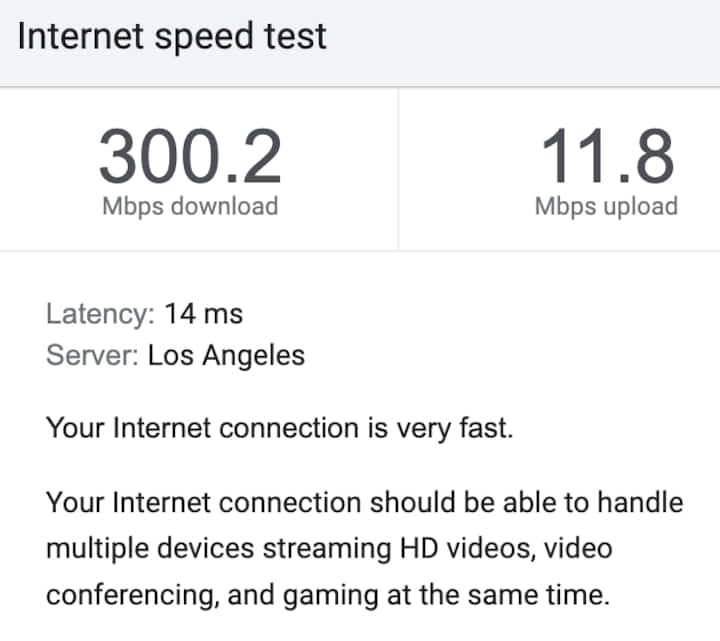Click the Server label
The height and width of the screenshot is (641, 720).
(x=92, y=355)
